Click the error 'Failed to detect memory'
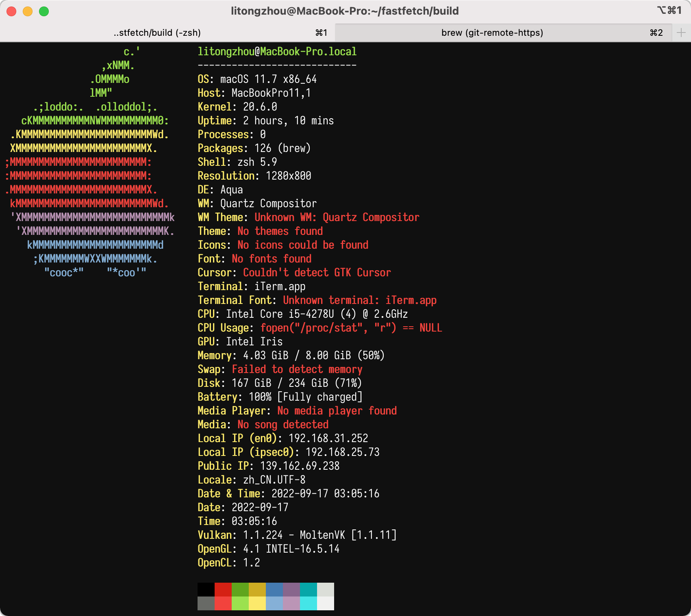The height and width of the screenshot is (616, 691). coord(297,369)
